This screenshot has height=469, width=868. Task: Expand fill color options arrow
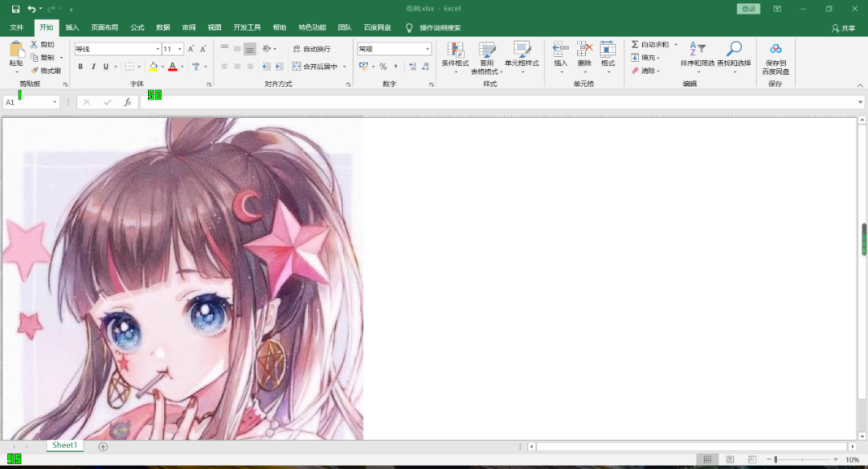[x=162, y=67]
